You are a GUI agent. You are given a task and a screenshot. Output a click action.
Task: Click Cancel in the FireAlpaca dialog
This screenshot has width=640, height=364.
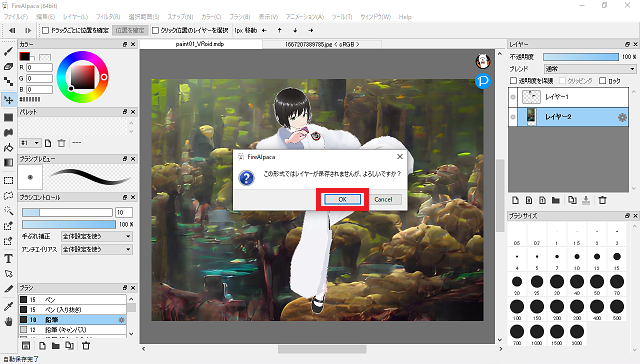[x=383, y=199]
